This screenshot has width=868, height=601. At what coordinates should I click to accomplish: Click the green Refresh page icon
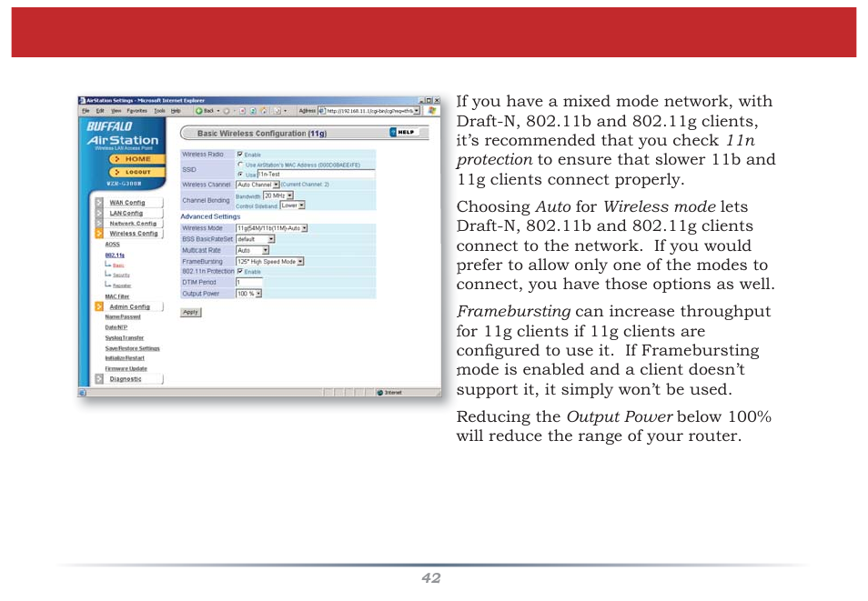(x=253, y=111)
